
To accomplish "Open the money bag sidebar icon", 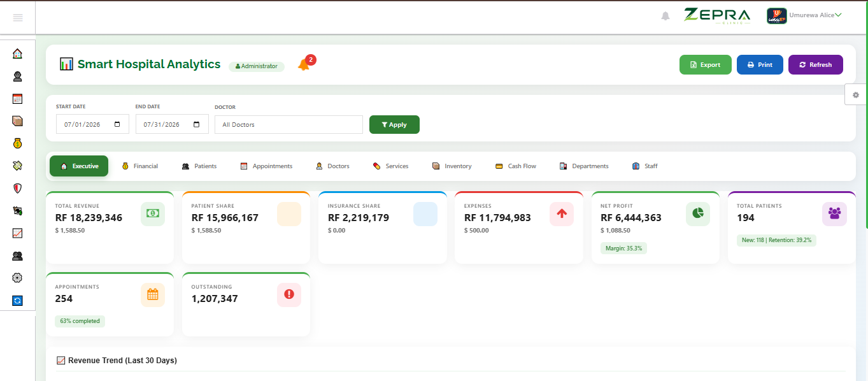I will coord(18,143).
